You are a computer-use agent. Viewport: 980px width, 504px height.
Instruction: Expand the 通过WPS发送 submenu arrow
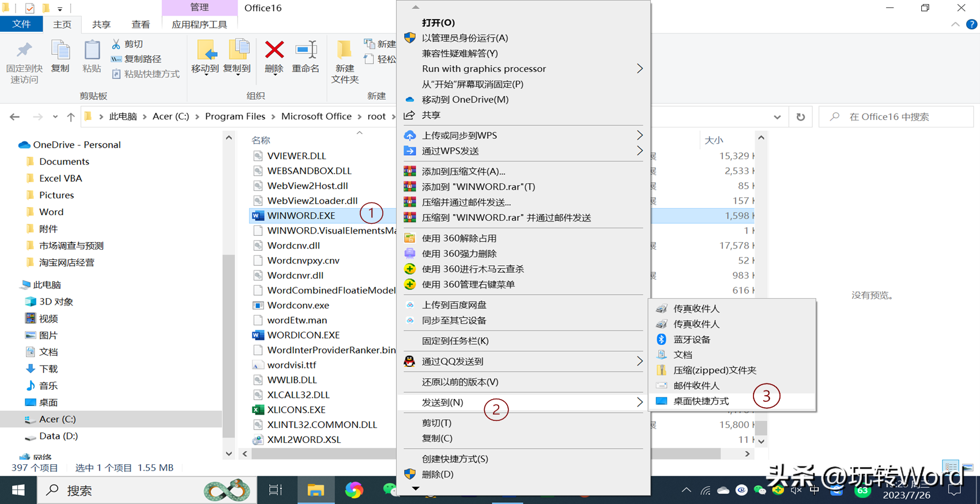point(639,151)
